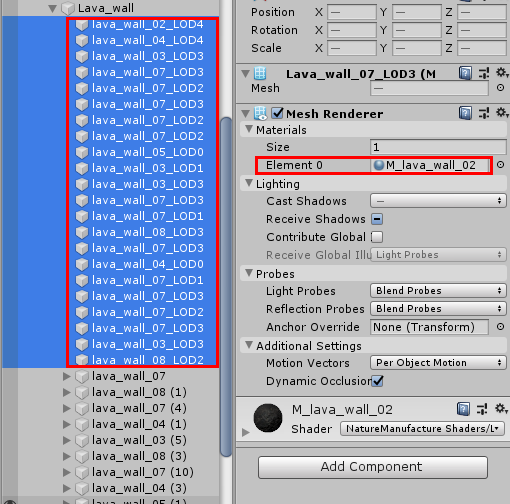Click the Scale Z input field
The height and width of the screenshot is (504, 510).
pos(482,48)
